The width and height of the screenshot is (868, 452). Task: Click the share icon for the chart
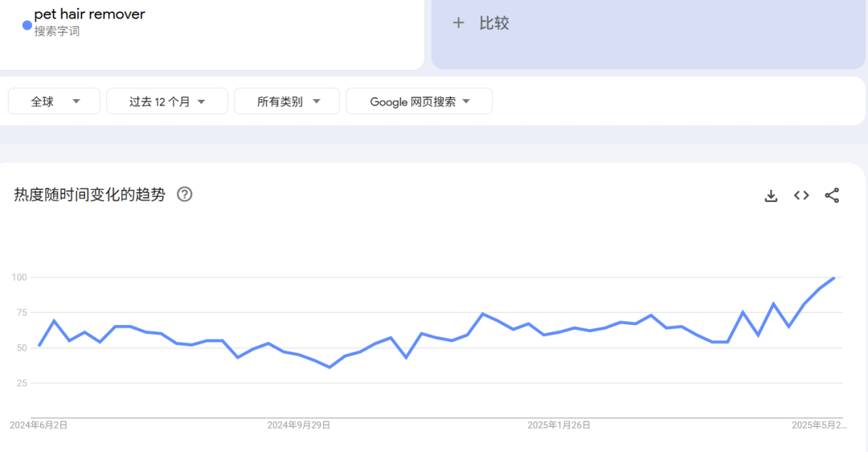click(832, 195)
